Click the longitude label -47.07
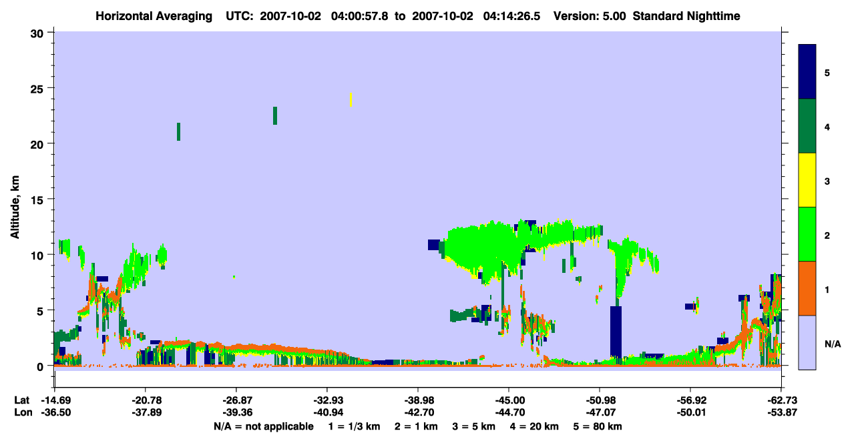 pyautogui.click(x=599, y=412)
